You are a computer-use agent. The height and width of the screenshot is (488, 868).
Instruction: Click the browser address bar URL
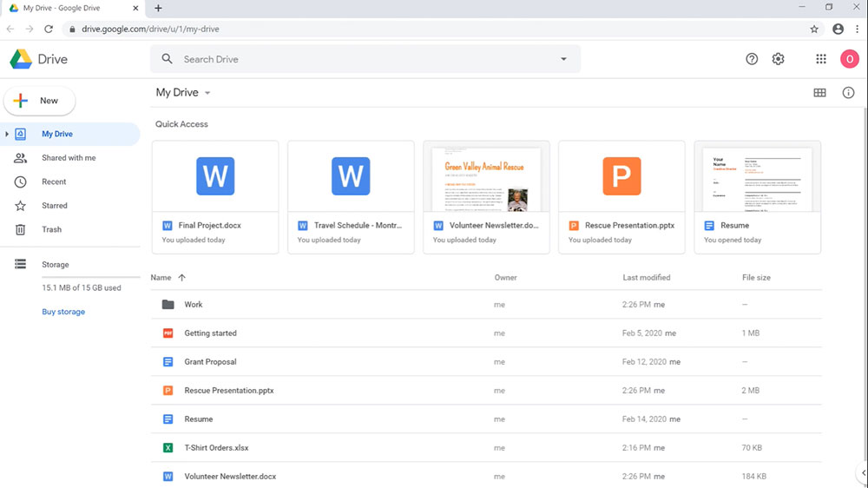tap(150, 30)
